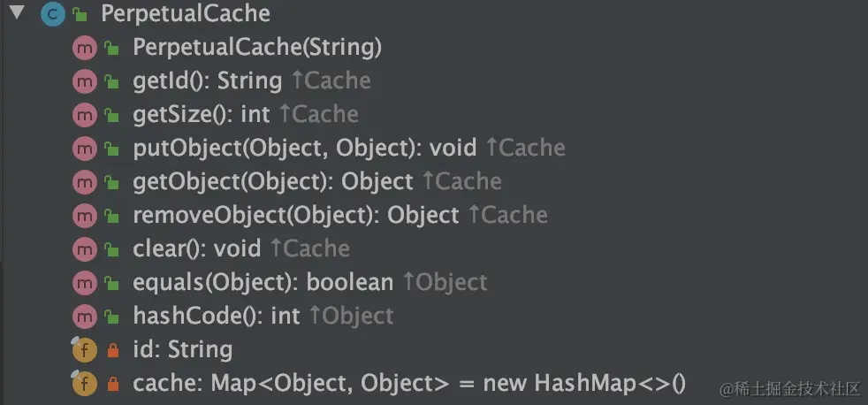Select the putObject(Object, Object) method

tap(304, 149)
